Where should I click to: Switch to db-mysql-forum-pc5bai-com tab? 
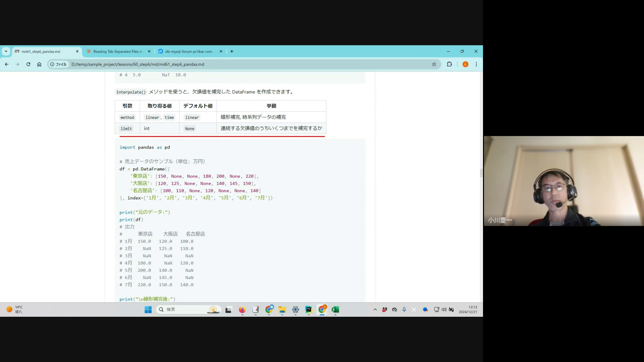tap(189, 52)
